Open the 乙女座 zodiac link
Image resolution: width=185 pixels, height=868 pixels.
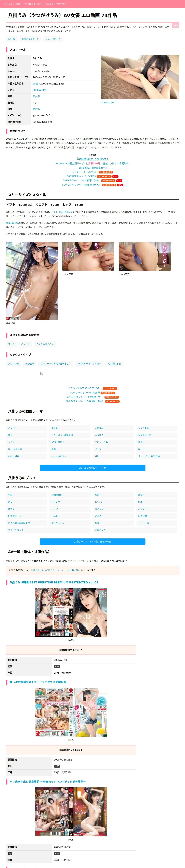point(36,96)
